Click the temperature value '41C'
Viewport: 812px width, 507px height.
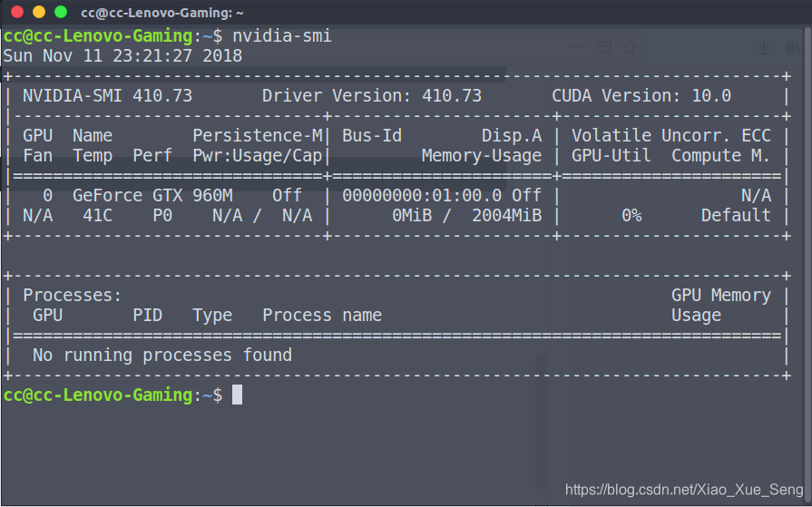tap(97, 216)
